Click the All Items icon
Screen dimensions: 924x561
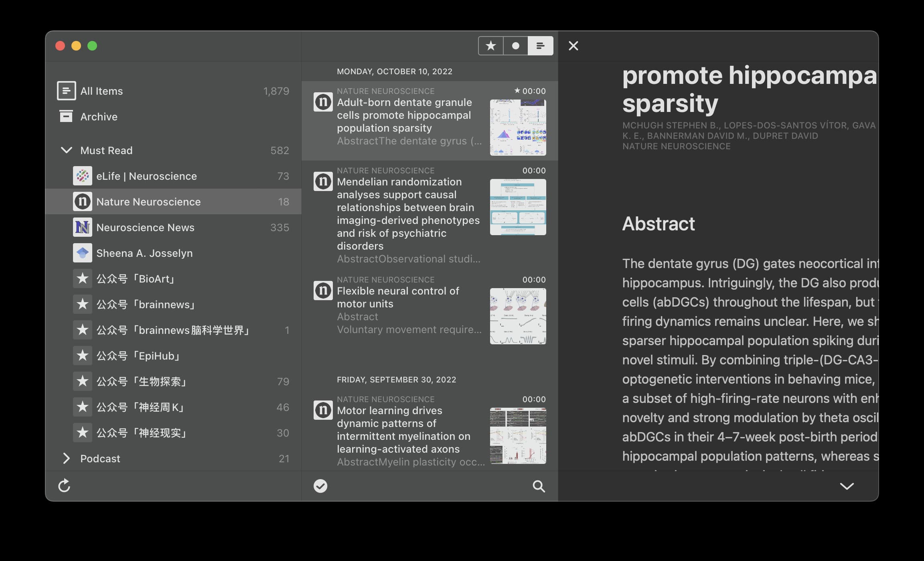66,91
